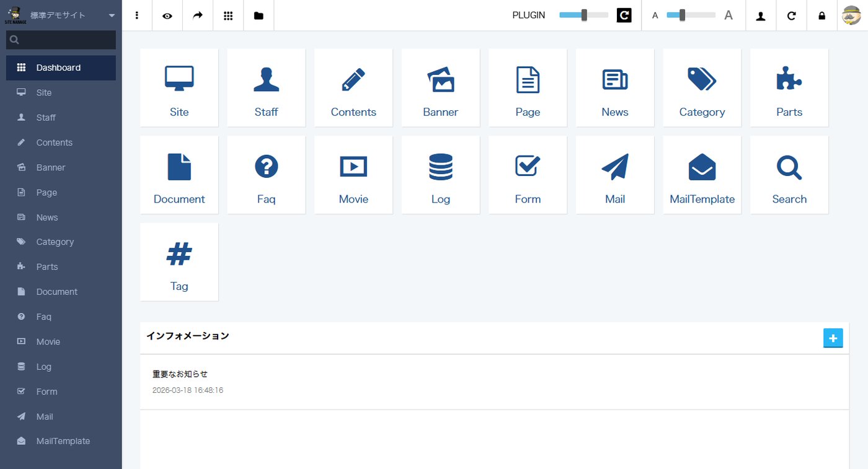This screenshot has width=868, height=469.
Task: Open the folder icon in toolbar
Action: (x=259, y=15)
